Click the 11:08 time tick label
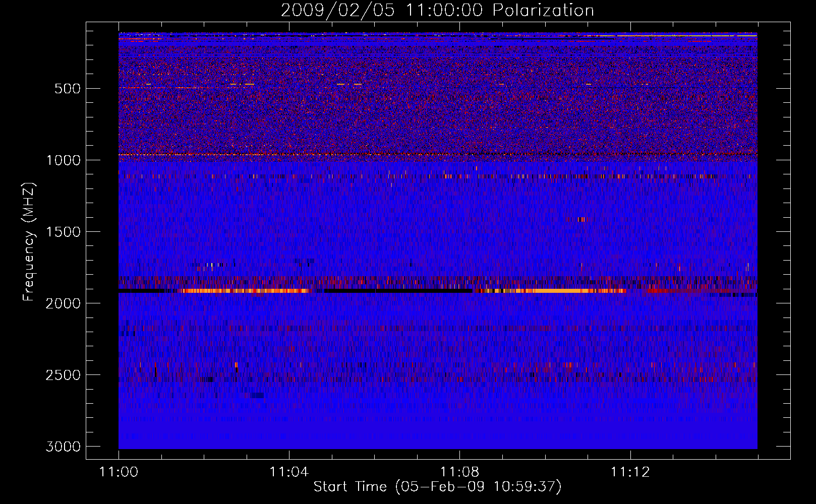Viewport: 816px width, 504px height. coord(459,472)
